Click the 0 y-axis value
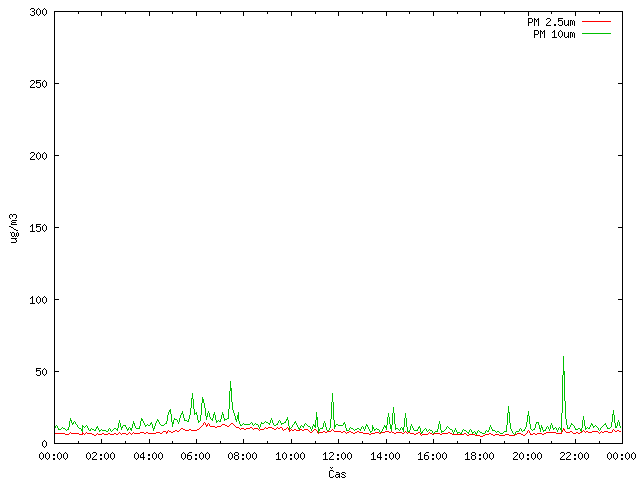Image resolution: width=640 pixels, height=480 pixels. point(44,444)
